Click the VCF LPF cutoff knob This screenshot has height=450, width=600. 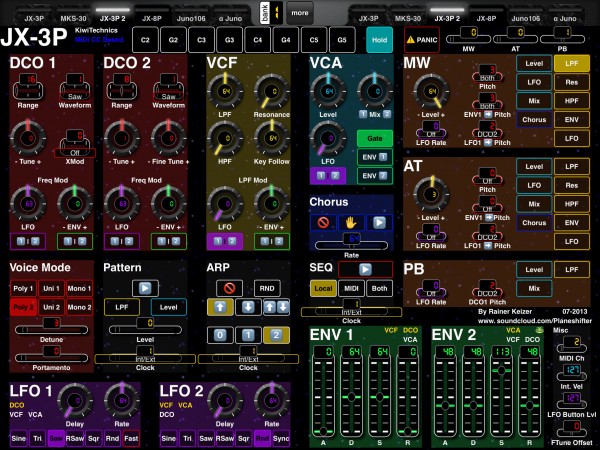225,92
